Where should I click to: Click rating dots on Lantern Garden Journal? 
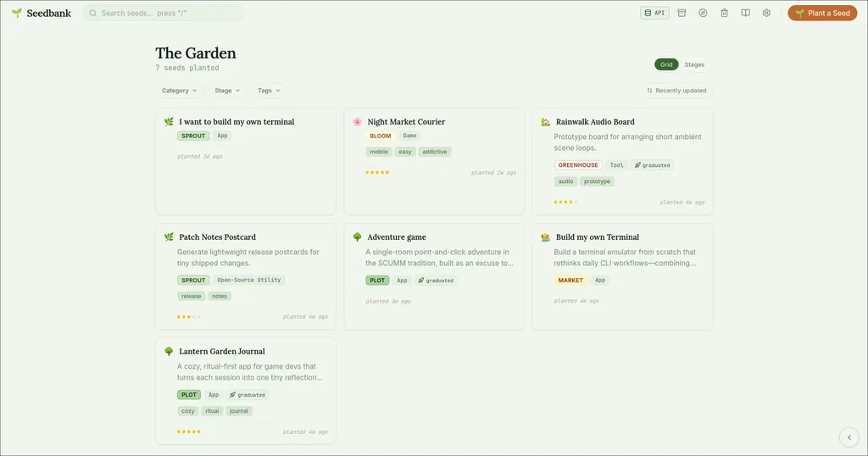pos(189,431)
